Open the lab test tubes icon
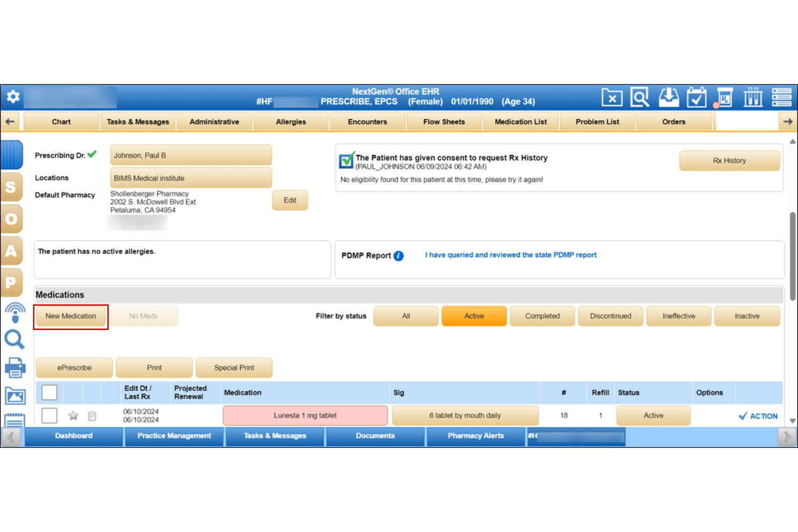 pyautogui.click(x=753, y=98)
